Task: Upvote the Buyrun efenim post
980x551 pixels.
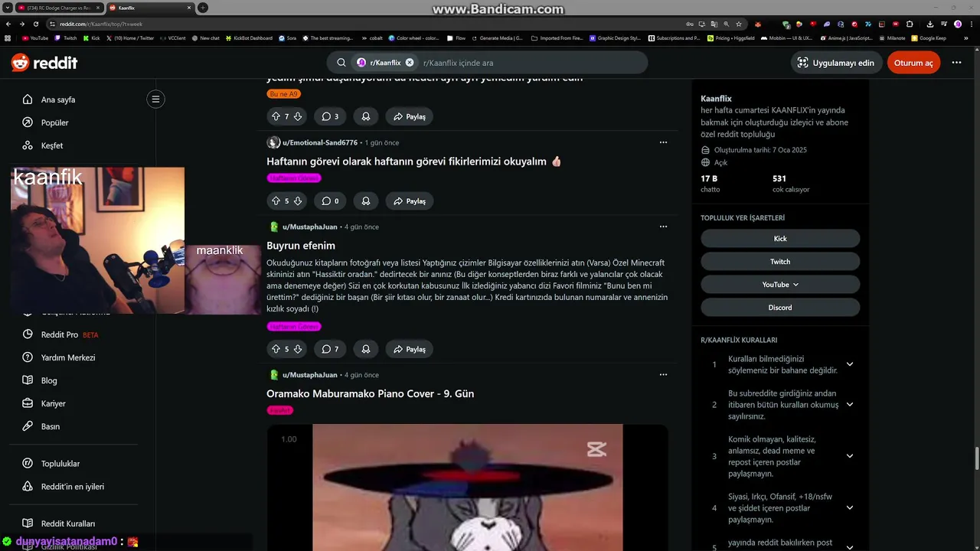Action: coord(276,349)
